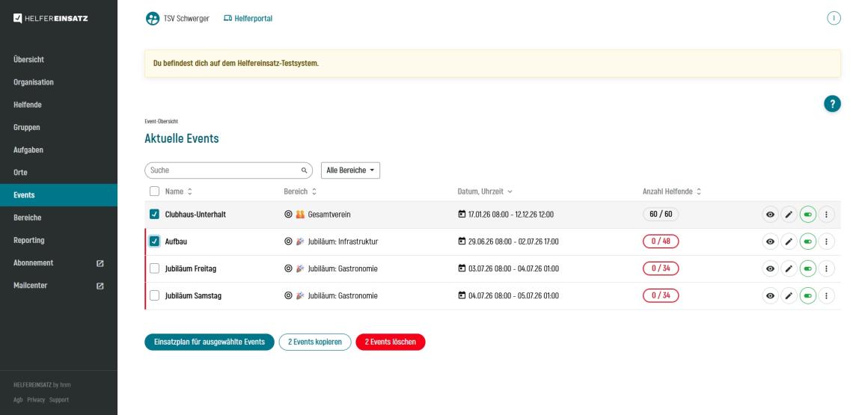Click the 2 Events kopieren button
The height and width of the screenshot is (415, 868).
(315, 342)
